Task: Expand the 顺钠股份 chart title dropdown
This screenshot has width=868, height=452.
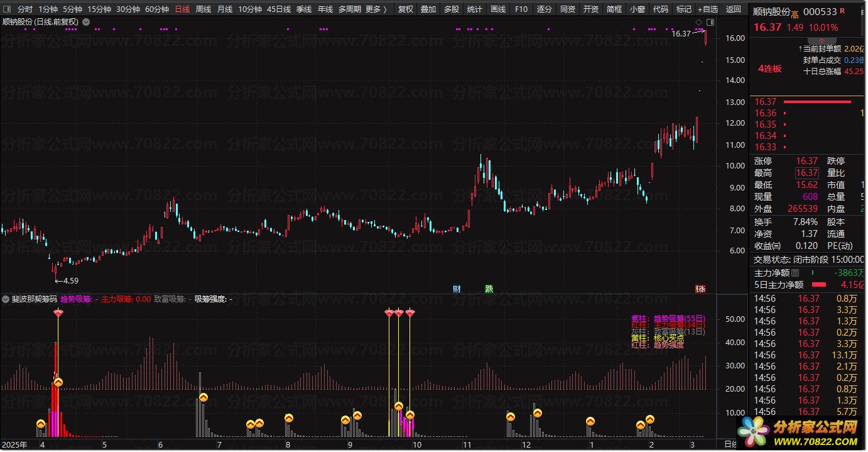Action: coord(86,21)
